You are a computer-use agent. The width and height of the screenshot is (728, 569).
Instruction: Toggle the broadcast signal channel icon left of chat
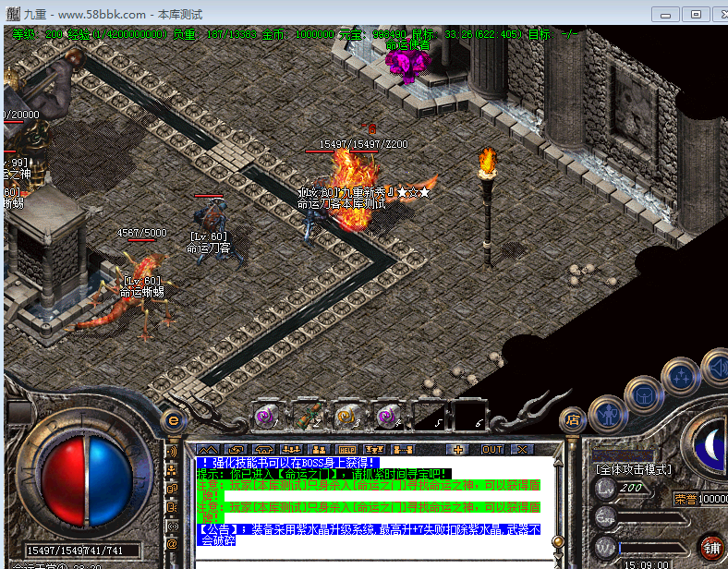click(172, 526)
